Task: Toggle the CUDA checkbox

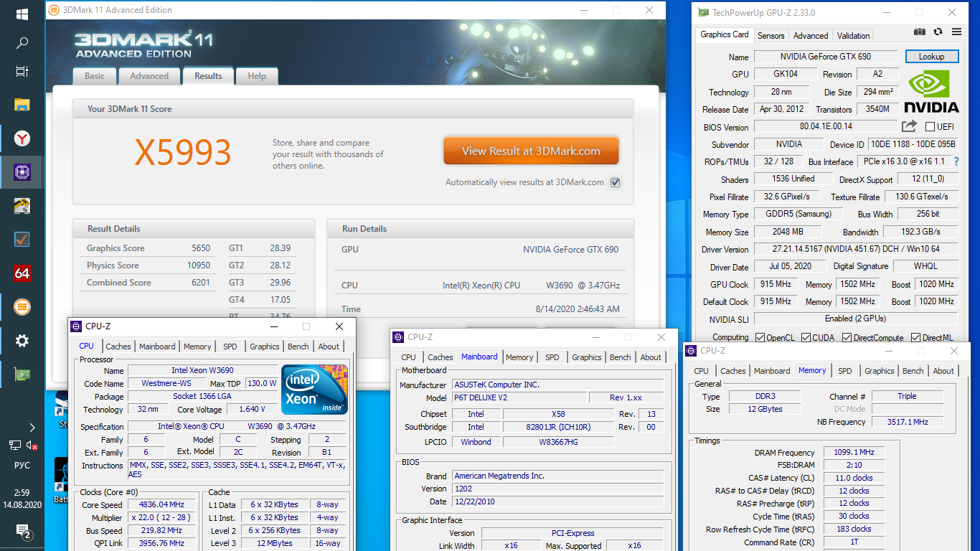Action: tap(806, 337)
